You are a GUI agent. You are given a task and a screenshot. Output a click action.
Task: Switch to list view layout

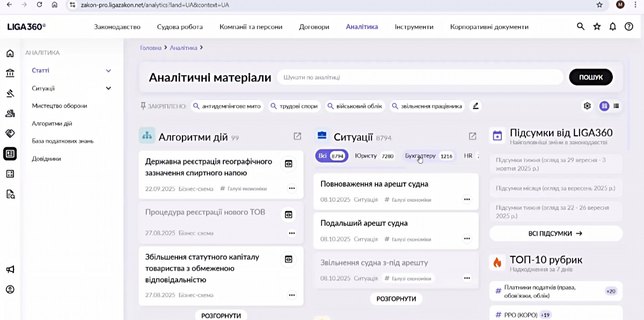(617, 106)
